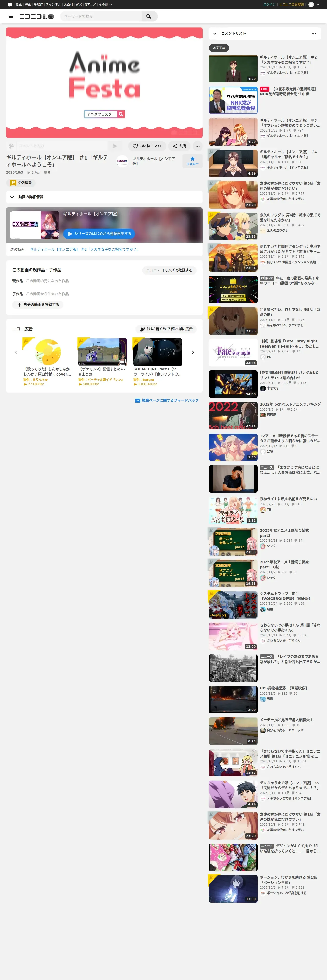Viewport: 327px width, 980px height.
Task: Click 自分の動画を登録する button
Action: click(38, 305)
